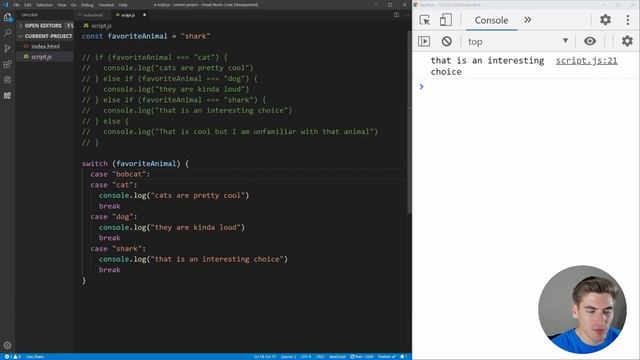Open the Explorer view in activity bar

(7, 17)
